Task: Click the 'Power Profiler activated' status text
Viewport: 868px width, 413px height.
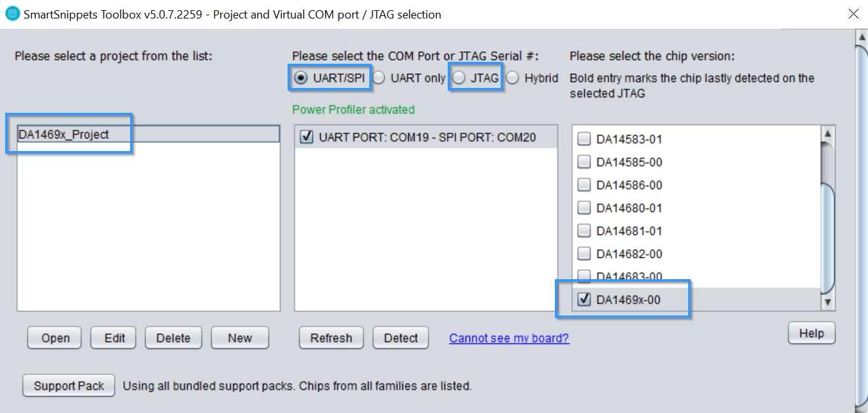Action: (x=353, y=110)
